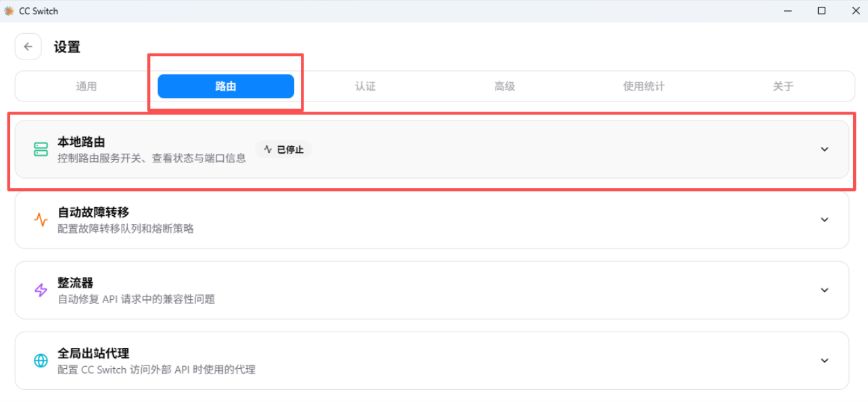This screenshot has width=868, height=402.
Task: Click the 自动故障转移 pulse icon
Action: (x=41, y=220)
